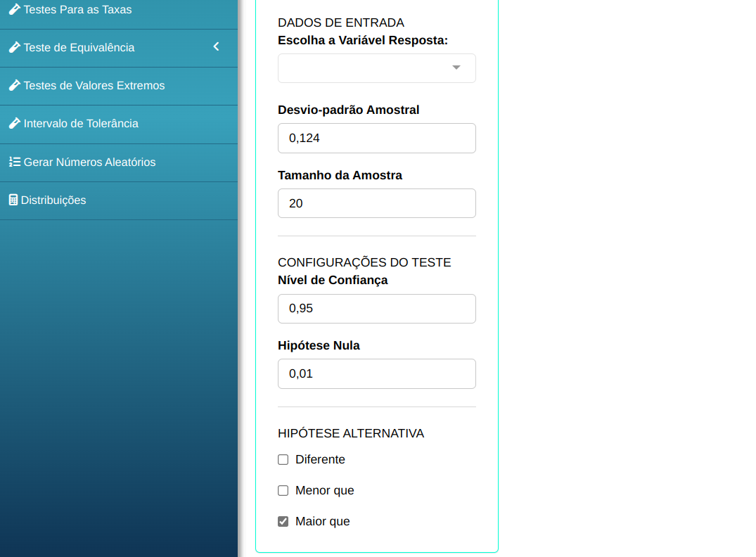Enable the Menor que checkbox

click(283, 491)
